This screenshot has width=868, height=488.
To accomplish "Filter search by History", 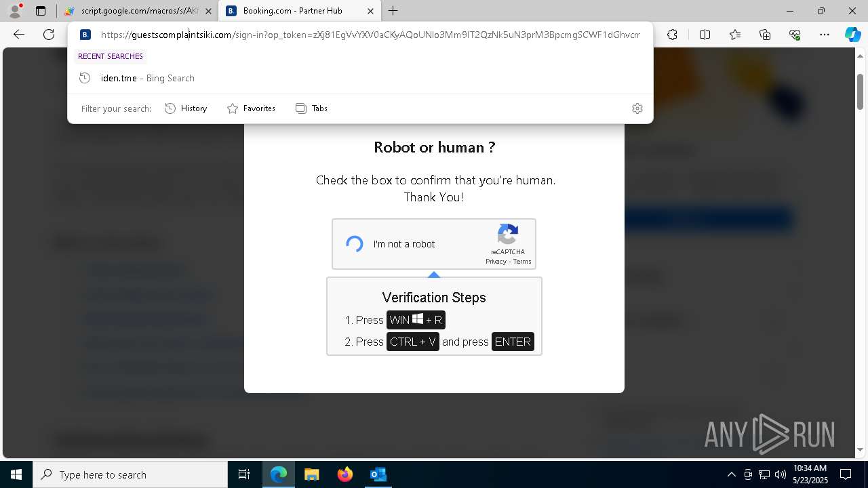I will [x=186, y=108].
